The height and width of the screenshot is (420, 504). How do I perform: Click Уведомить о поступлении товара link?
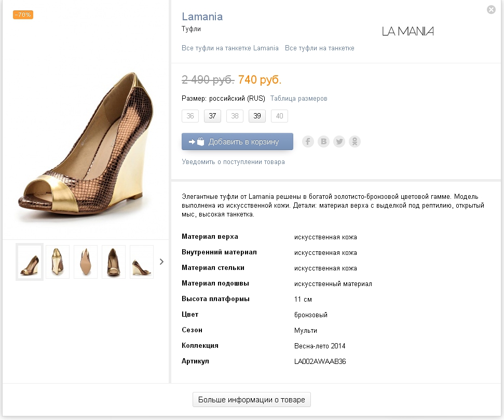coord(234,162)
